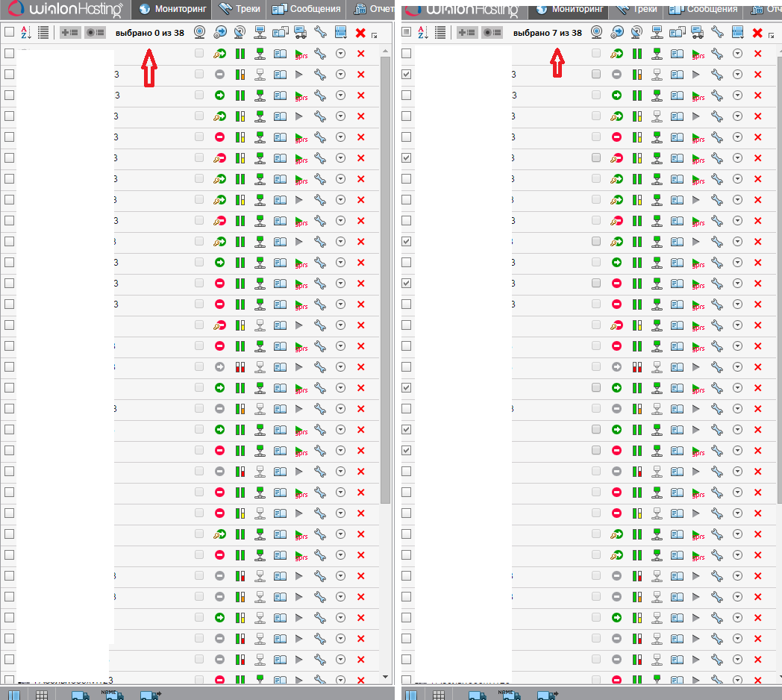The height and width of the screenshot is (700, 782).
Task: Click the wrench icon in right panel header
Action: click(x=717, y=32)
